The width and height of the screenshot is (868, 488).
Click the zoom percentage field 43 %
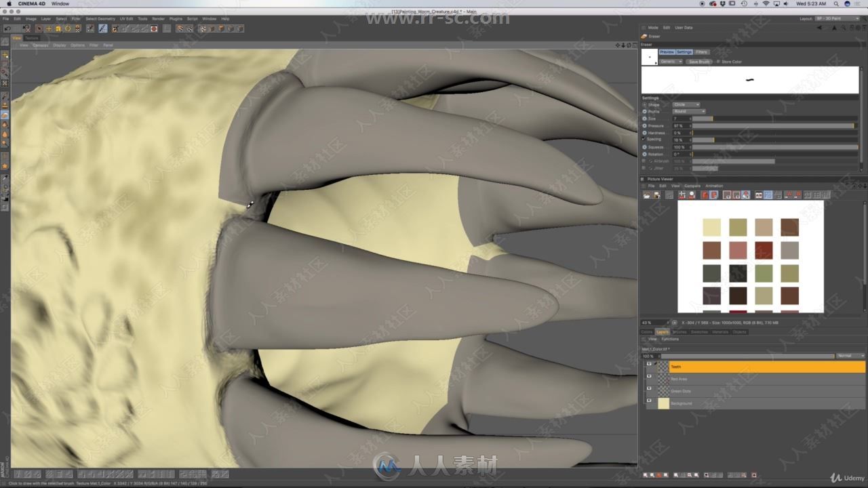click(654, 323)
